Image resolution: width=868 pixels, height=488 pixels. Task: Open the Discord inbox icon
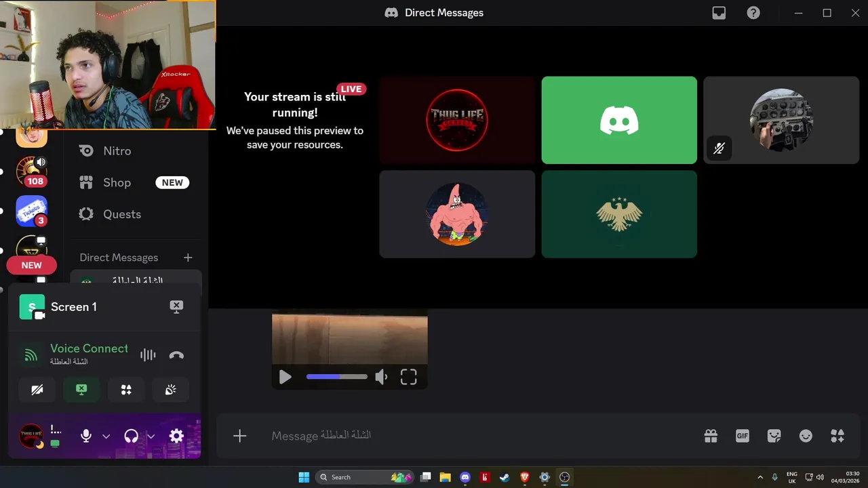click(719, 13)
